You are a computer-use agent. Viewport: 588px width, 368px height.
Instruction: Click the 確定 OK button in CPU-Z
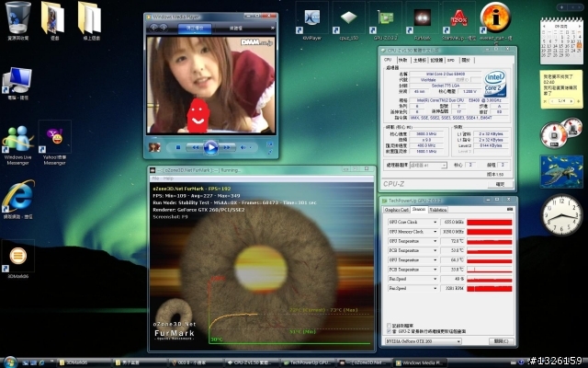point(500,184)
